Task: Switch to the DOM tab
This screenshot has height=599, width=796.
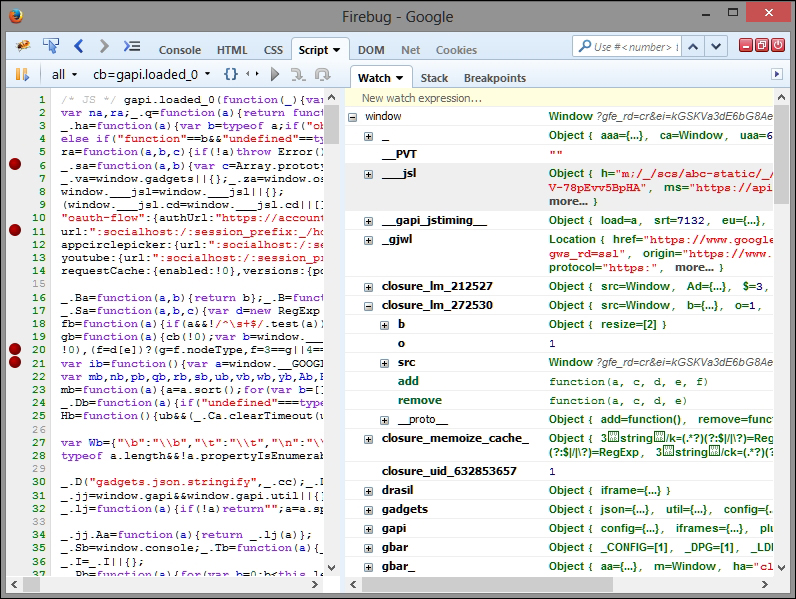Action: 371,50
